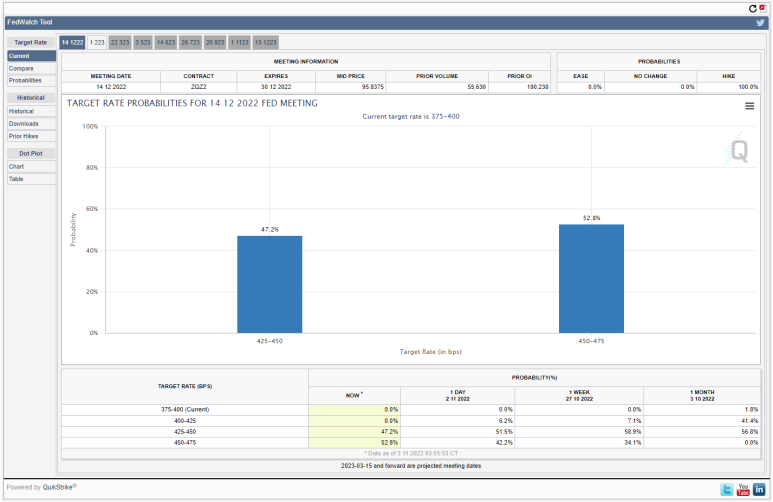The height and width of the screenshot is (502, 773).
Task: Click the red pop-out icon beside refresh
Action: (x=763, y=8)
